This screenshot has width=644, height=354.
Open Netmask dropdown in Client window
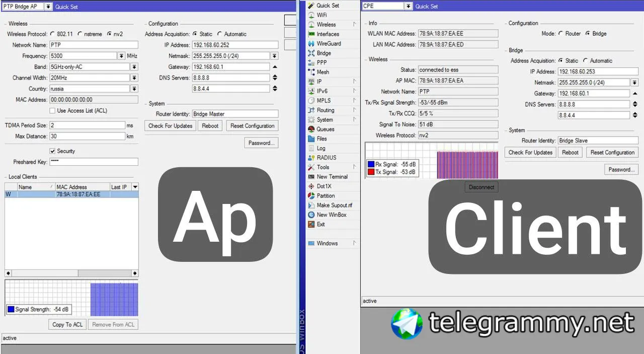(634, 83)
